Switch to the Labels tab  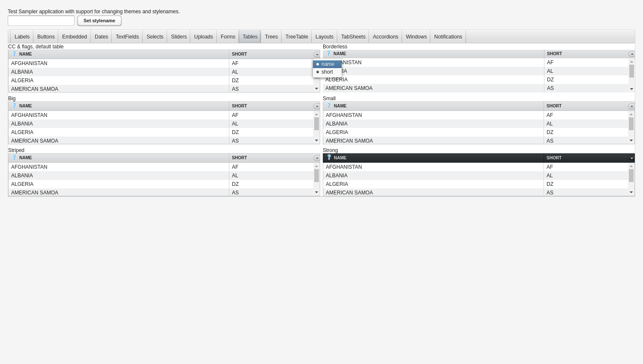[x=22, y=37]
